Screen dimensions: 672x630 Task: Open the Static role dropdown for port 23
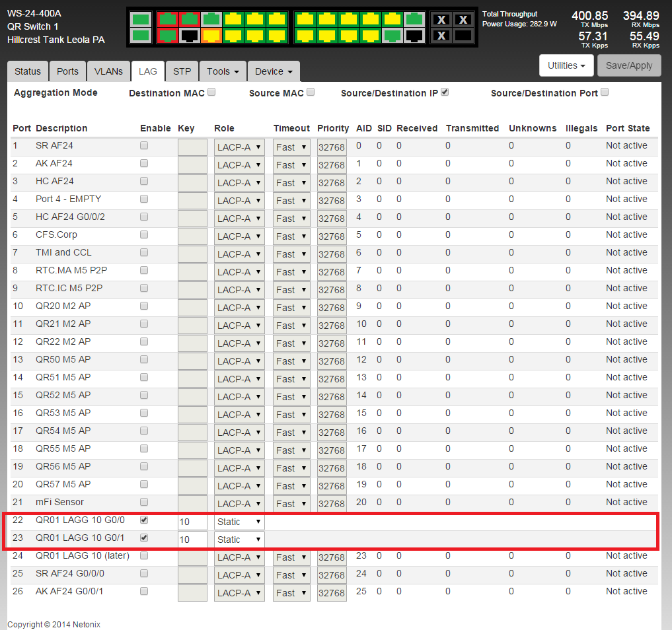coord(239,540)
